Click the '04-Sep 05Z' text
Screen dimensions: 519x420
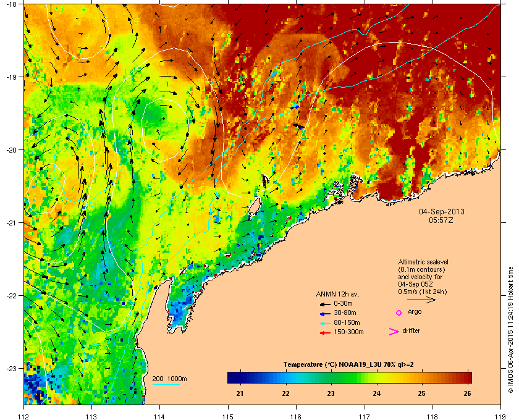pyautogui.click(x=415, y=284)
